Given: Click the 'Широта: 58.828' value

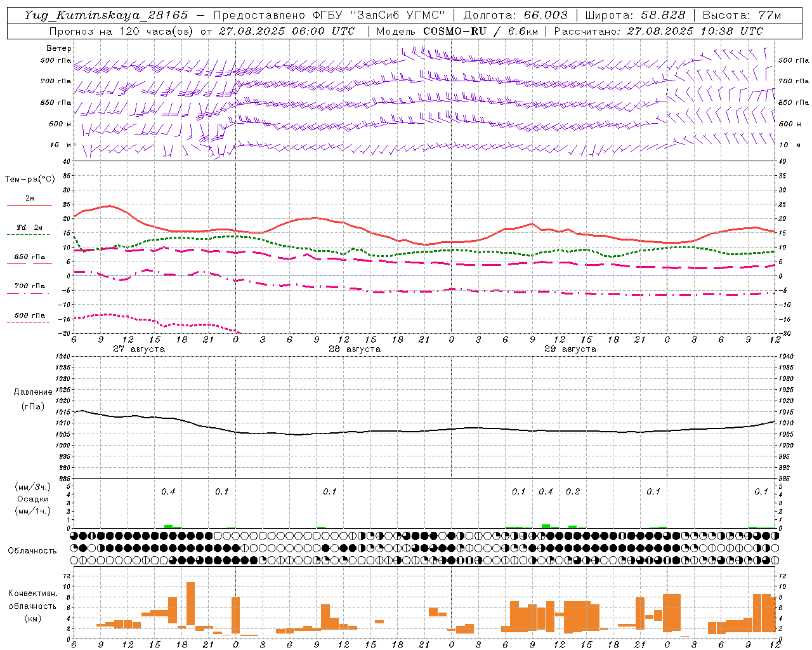Looking at the screenshot, I should pyautogui.click(x=635, y=15).
